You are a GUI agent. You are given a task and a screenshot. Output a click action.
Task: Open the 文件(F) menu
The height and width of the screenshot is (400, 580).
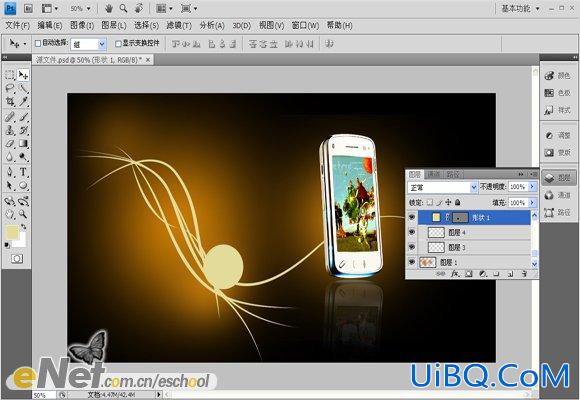pos(18,26)
